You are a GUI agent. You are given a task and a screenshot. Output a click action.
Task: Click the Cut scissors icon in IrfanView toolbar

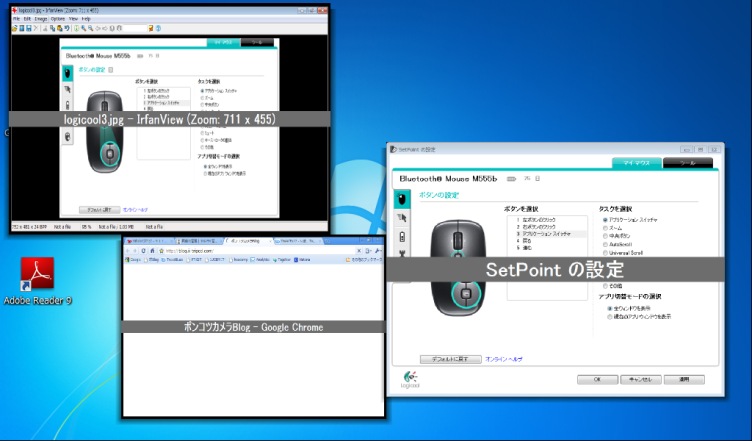[x=45, y=28]
